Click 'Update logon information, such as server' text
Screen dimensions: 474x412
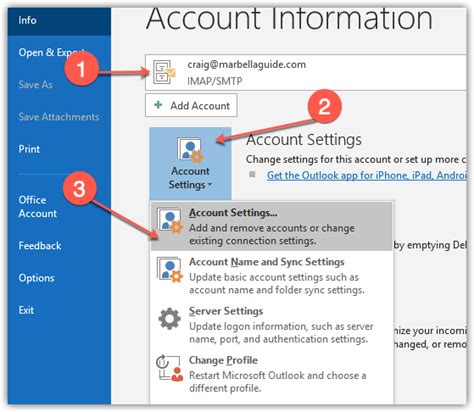point(281,326)
